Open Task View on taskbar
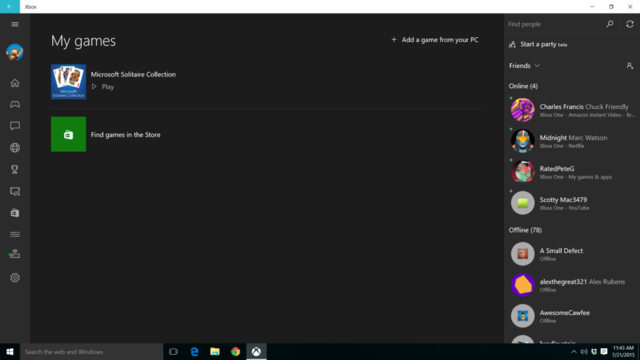640x360 pixels. (173, 351)
